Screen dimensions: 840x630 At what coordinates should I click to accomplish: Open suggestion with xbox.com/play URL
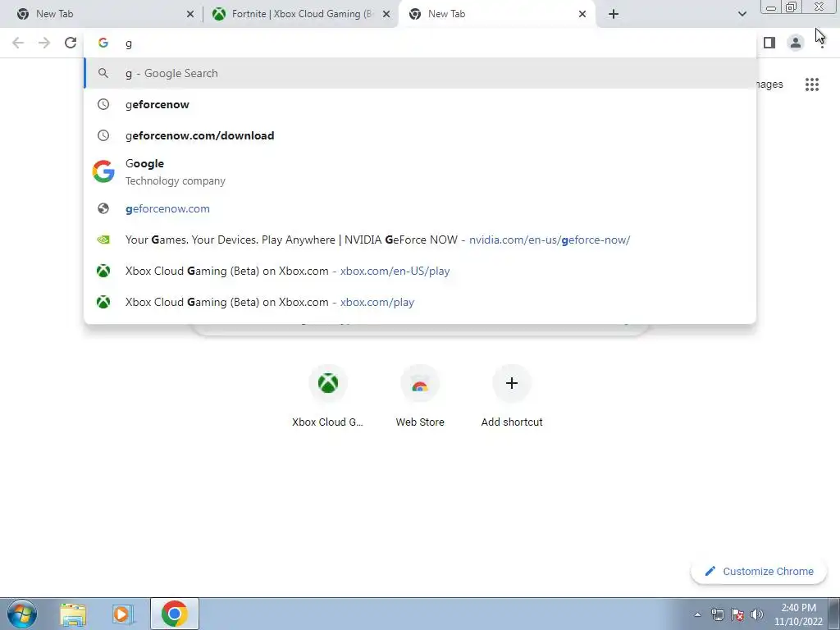tap(420, 302)
